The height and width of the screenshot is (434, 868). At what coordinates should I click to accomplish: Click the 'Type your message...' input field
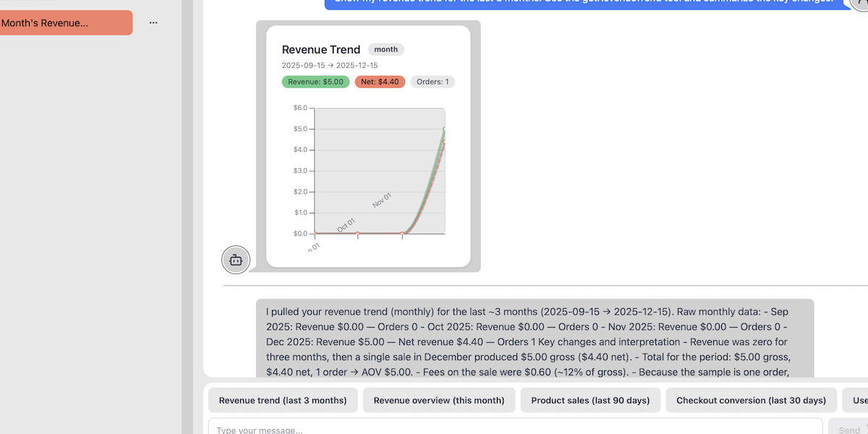pyautogui.click(x=506, y=428)
